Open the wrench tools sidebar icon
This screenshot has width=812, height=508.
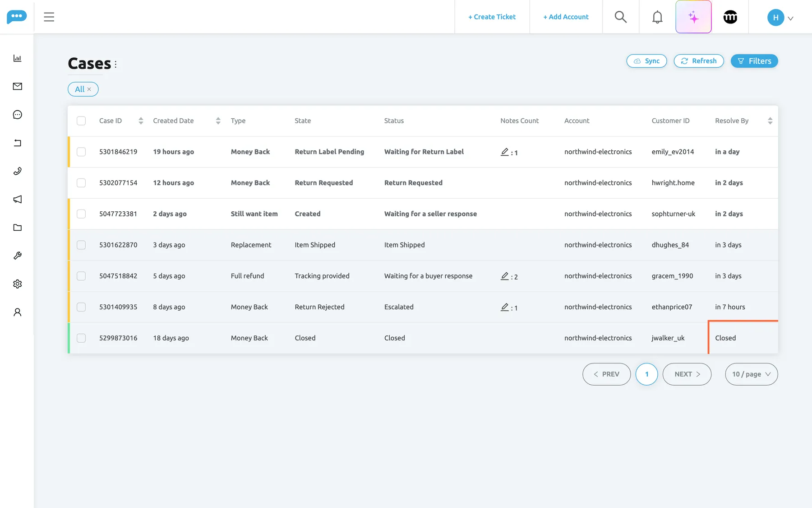point(18,256)
